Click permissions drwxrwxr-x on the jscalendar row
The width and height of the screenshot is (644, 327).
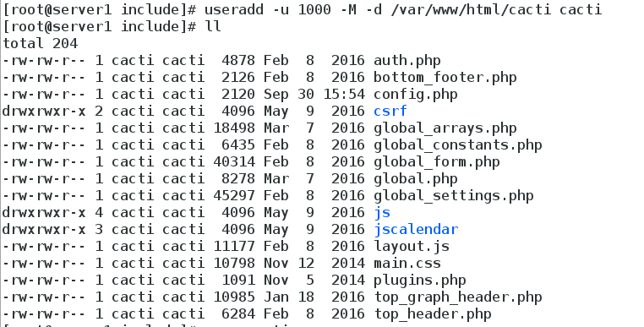44,229
